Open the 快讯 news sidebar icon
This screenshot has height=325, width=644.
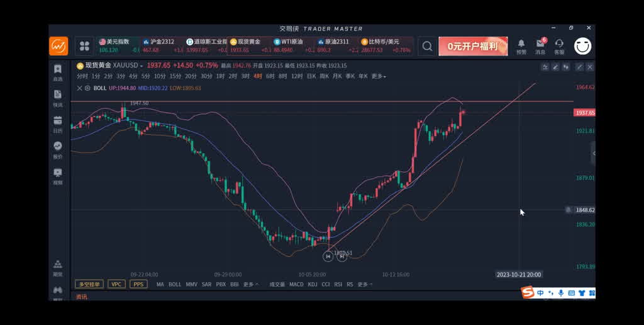pyautogui.click(x=58, y=98)
